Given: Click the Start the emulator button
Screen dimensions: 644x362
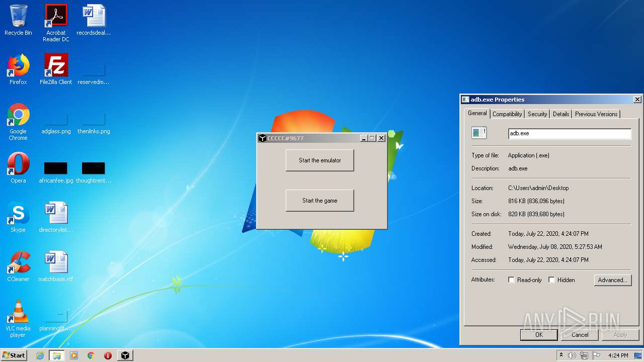Looking at the screenshot, I should pos(320,160).
